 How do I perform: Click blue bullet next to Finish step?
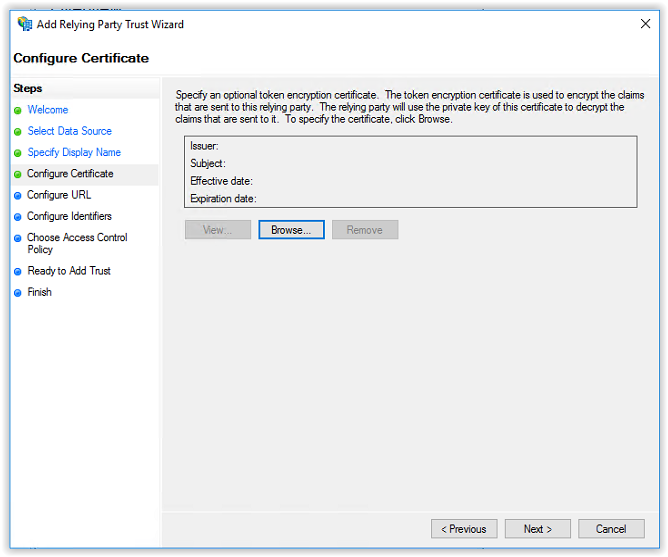(17, 293)
